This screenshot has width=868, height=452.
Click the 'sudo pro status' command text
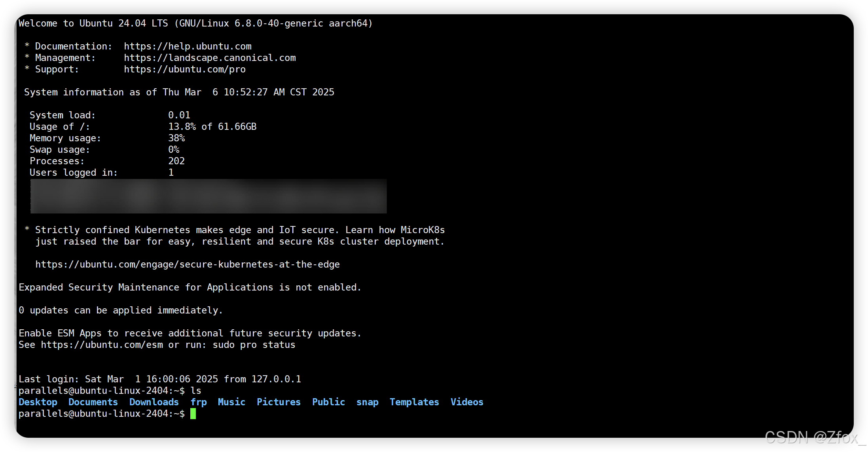pyautogui.click(x=254, y=345)
